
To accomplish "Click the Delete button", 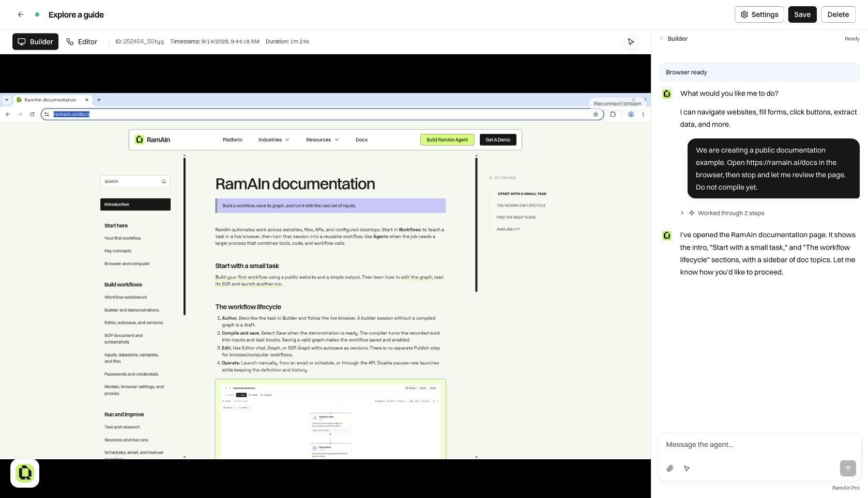I will [x=838, y=14].
